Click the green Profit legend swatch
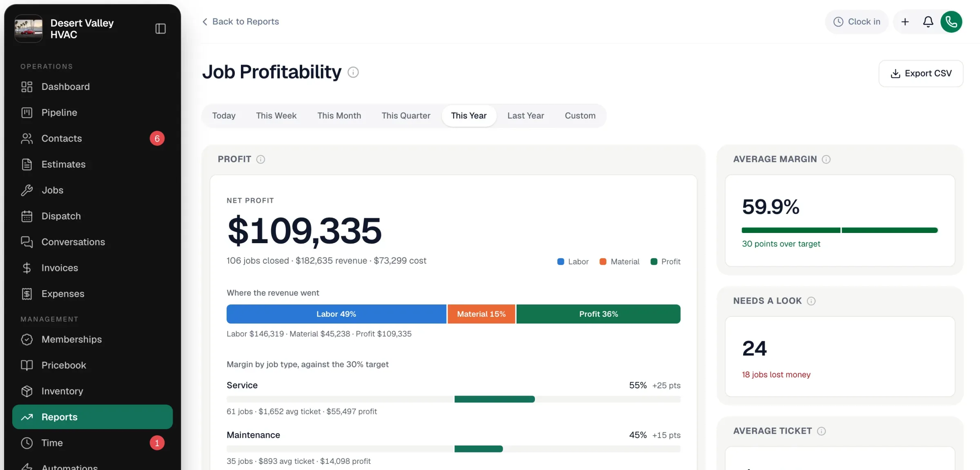The image size is (980, 470). (654, 262)
